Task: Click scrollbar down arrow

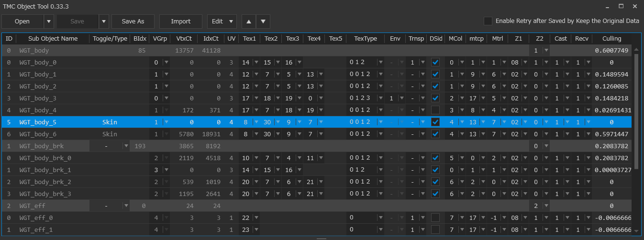Action: coord(637,232)
